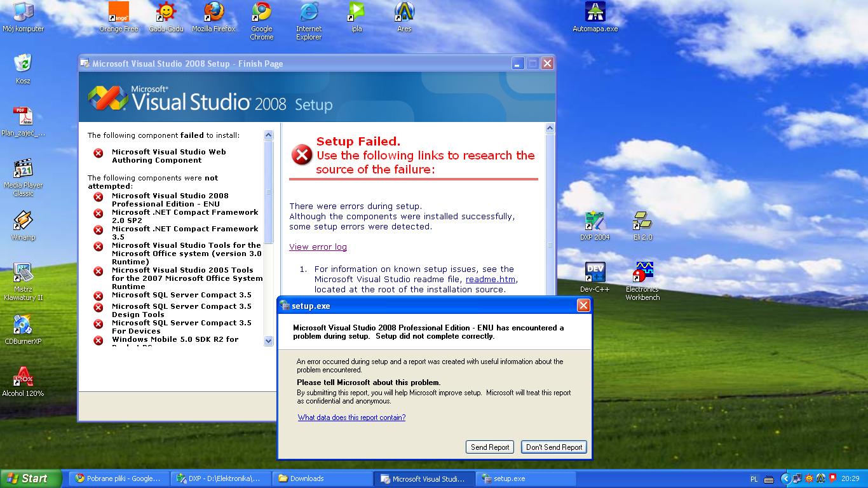
Task: Click the Ares icon in the system tray
Action: click(x=820, y=479)
